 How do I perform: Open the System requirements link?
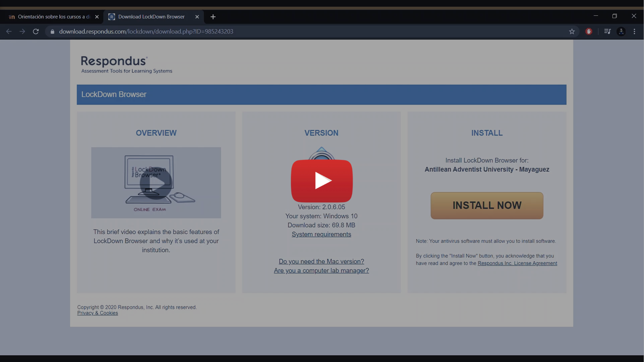[x=321, y=234]
